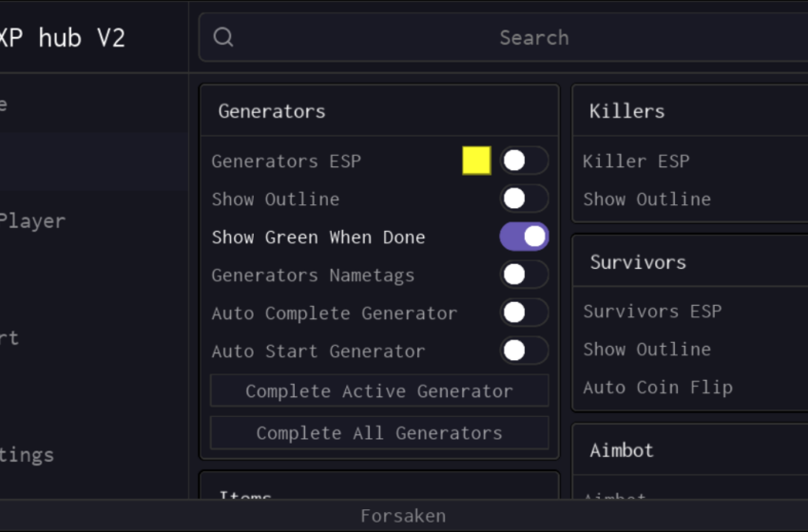Image resolution: width=808 pixels, height=532 pixels.
Task: Click Show Outline label under Survivors
Action: coord(646,350)
